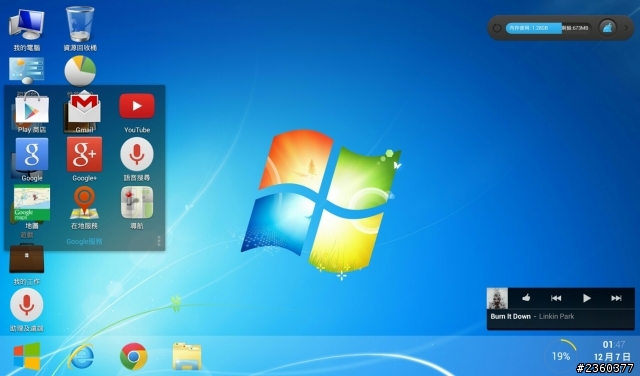Click the Google folder name label
Viewport: 640px width, 376px height.
click(84, 242)
